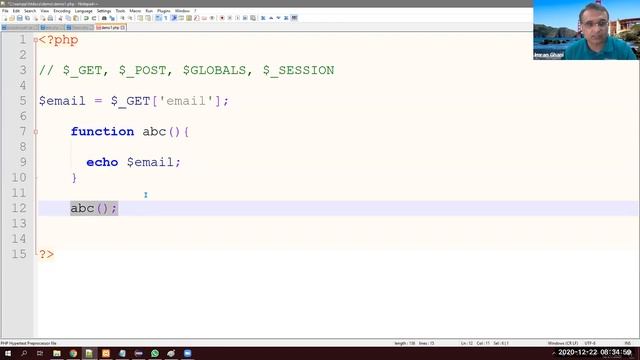
Task: Click the closing '?>' tag on line 15
Action: pos(46,254)
